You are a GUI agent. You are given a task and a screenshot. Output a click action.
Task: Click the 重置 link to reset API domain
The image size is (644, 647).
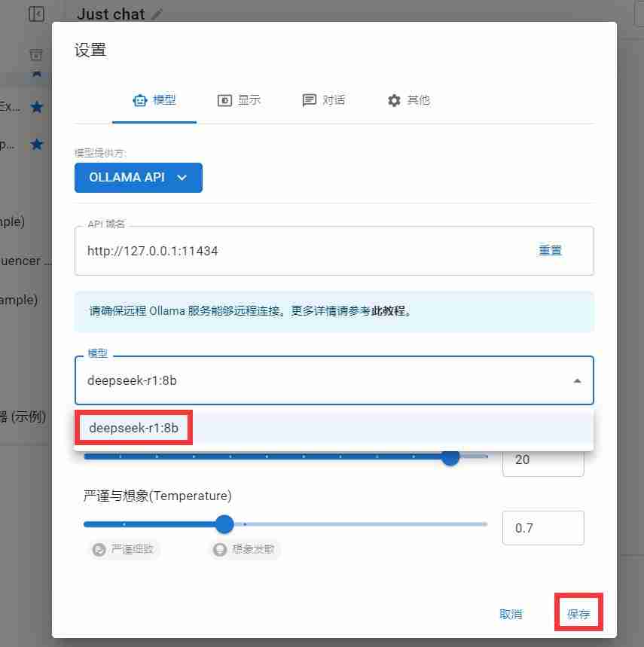click(x=550, y=250)
